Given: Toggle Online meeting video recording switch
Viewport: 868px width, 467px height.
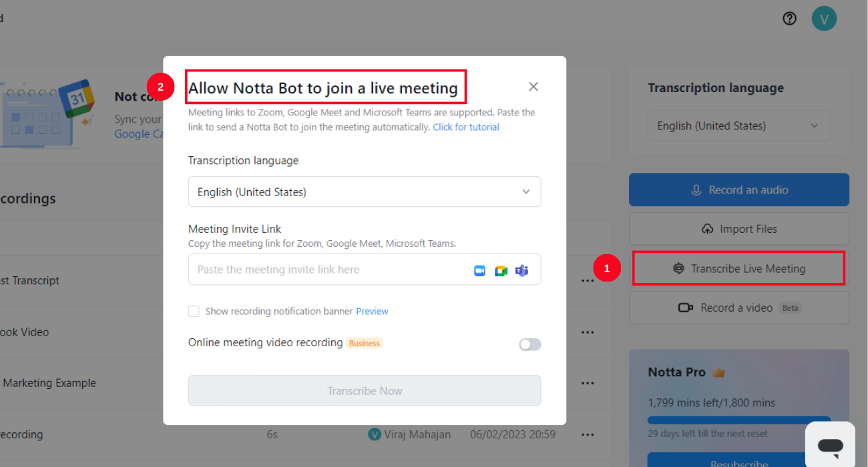Looking at the screenshot, I should (x=530, y=344).
